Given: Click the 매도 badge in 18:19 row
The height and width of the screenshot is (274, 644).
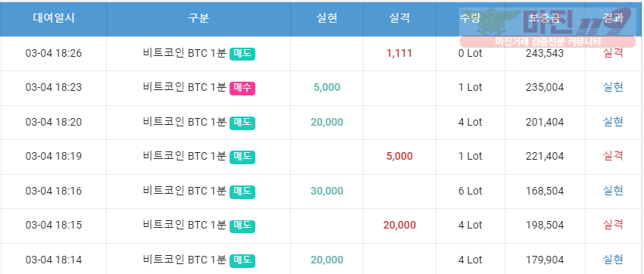Looking at the screenshot, I should (x=242, y=157).
